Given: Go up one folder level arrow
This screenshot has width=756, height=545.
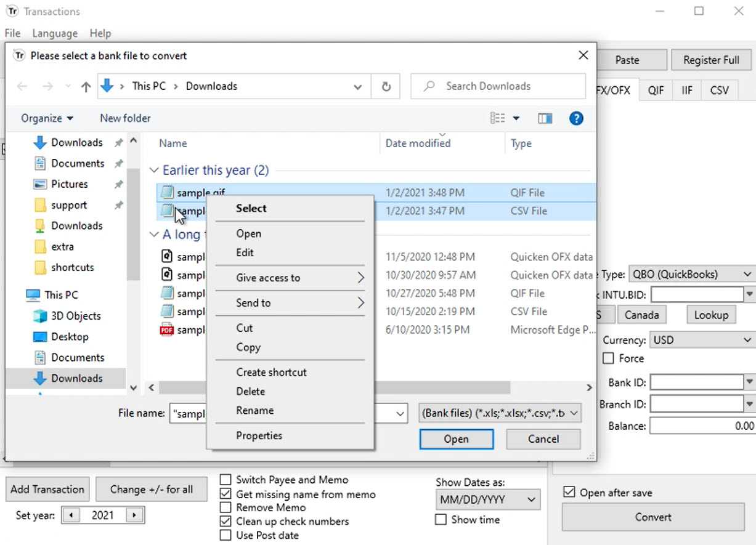Looking at the screenshot, I should pos(86,87).
